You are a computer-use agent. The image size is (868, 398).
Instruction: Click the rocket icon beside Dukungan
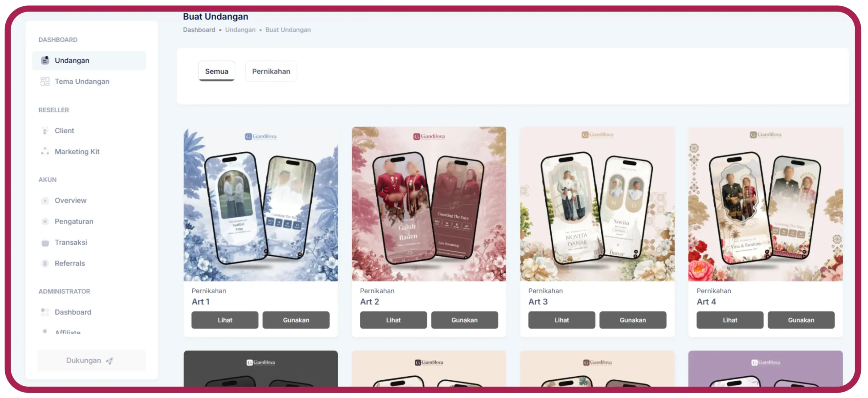[110, 361]
